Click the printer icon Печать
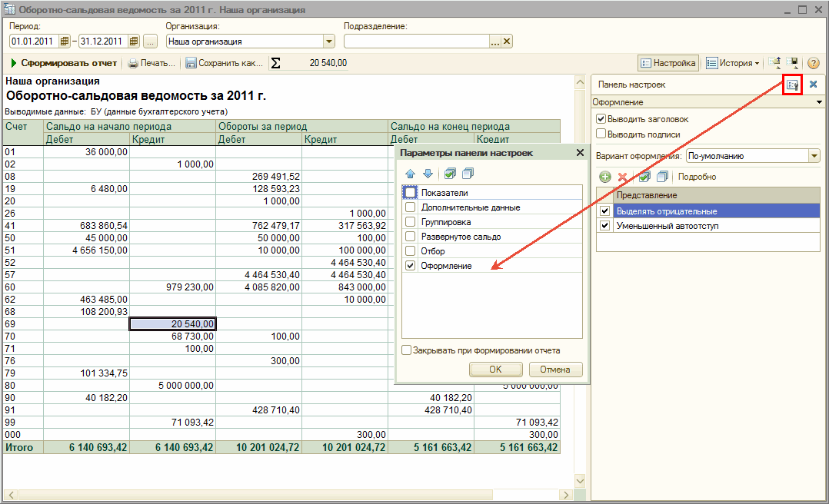The image size is (829, 504). (x=151, y=63)
